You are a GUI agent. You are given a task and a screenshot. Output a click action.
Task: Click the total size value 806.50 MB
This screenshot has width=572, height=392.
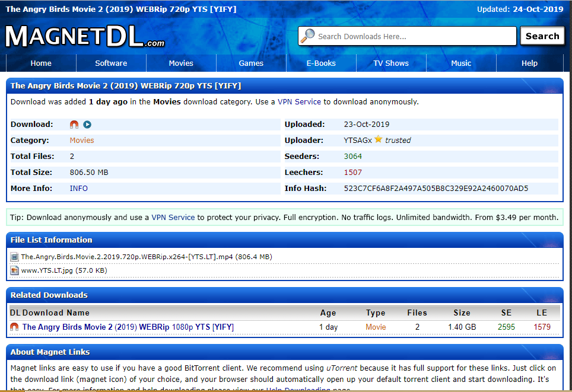[x=89, y=173]
